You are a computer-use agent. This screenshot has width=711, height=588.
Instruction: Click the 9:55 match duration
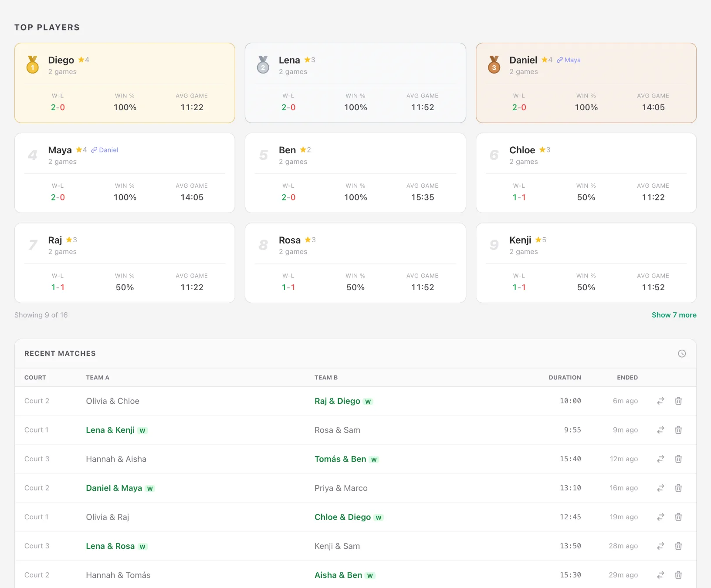(x=572, y=430)
